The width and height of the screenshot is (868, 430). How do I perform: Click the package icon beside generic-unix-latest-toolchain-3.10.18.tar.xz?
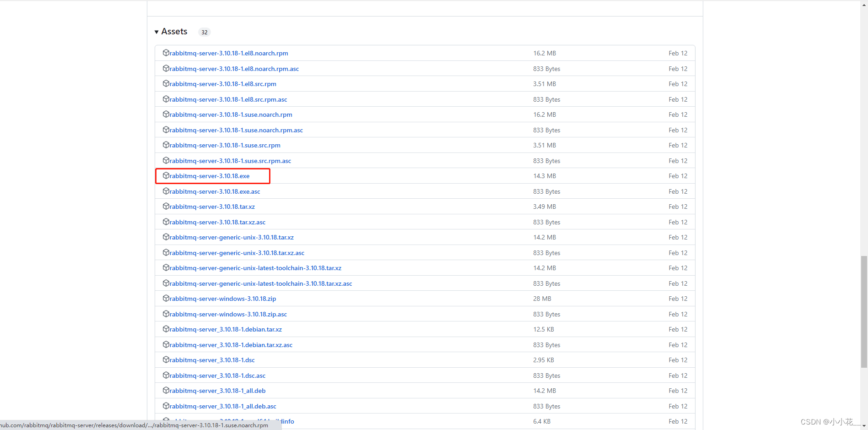point(166,268)
